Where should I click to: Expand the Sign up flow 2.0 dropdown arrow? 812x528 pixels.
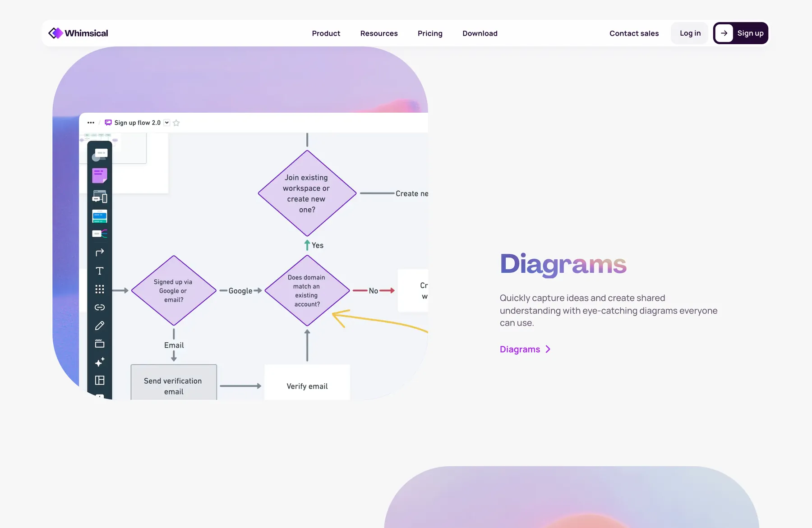166,123
